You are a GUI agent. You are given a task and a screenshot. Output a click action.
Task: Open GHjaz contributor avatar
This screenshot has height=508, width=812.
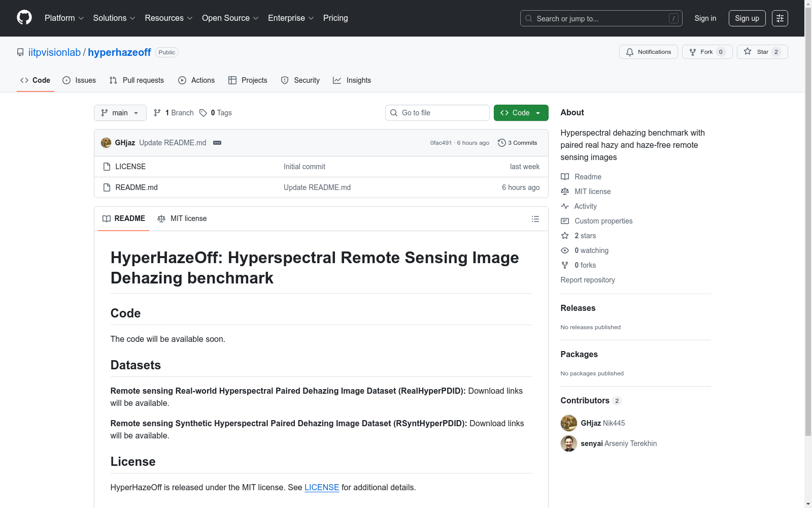[x=569, y=423]
